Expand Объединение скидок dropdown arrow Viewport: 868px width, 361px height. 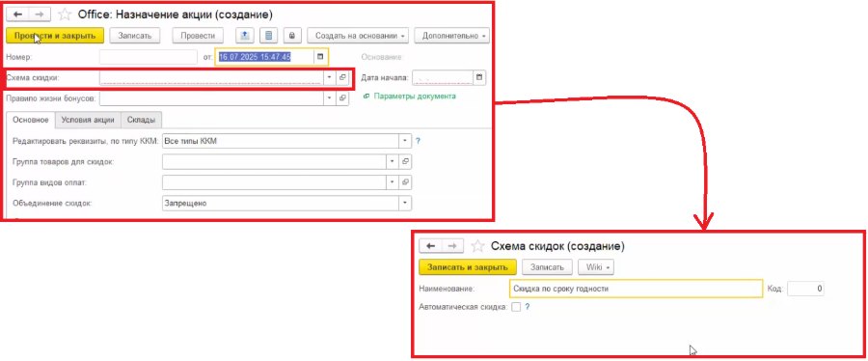[x=406, y=204]
